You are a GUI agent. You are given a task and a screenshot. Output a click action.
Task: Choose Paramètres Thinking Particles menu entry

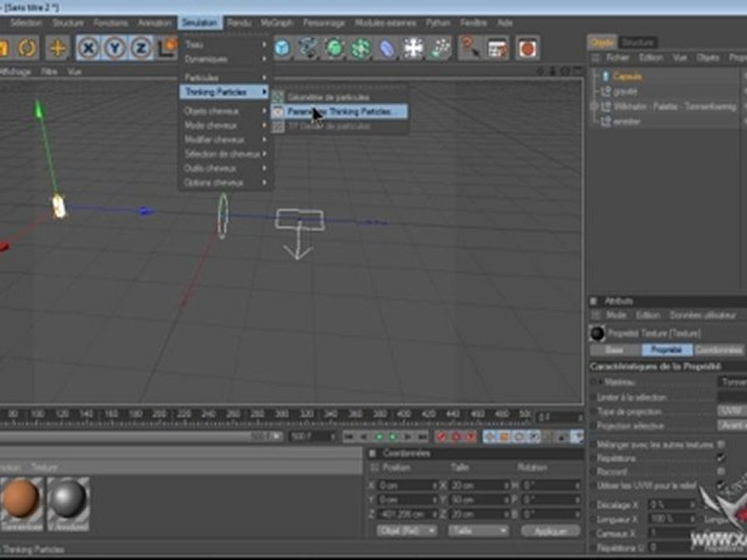pos(340,112)
